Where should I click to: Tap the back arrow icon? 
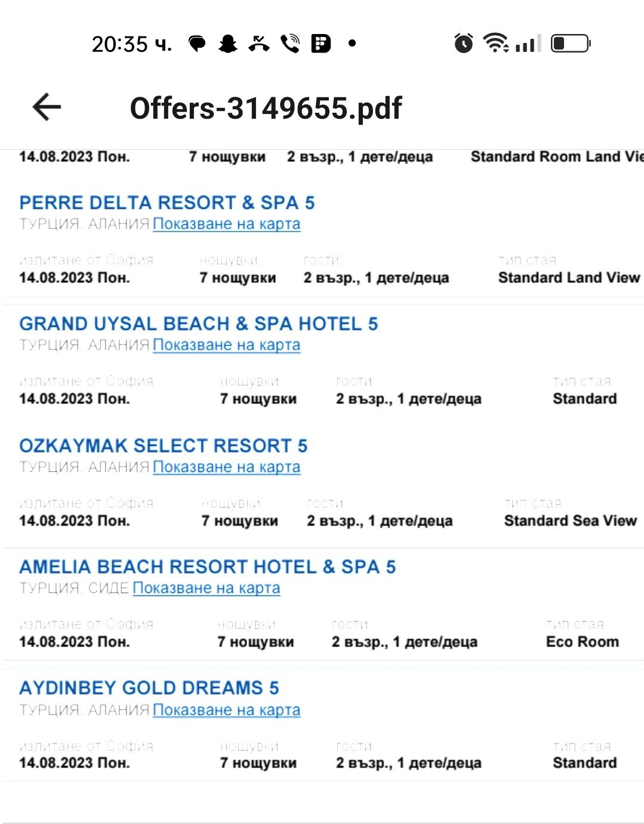pyautogui.click(x=47, y=107)
